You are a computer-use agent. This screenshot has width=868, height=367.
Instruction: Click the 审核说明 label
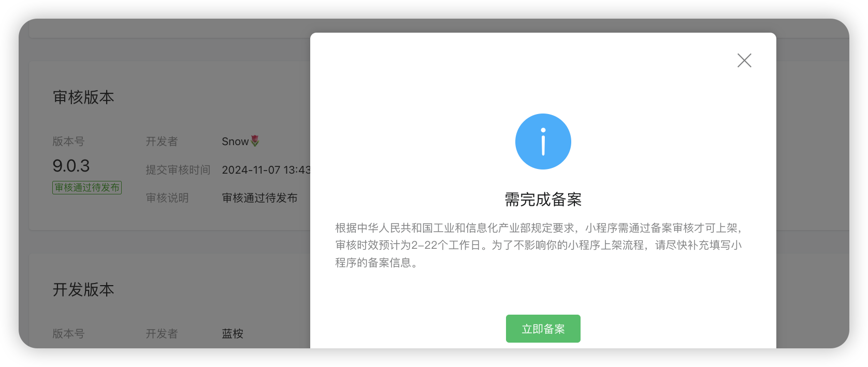(x=167, y=198)
